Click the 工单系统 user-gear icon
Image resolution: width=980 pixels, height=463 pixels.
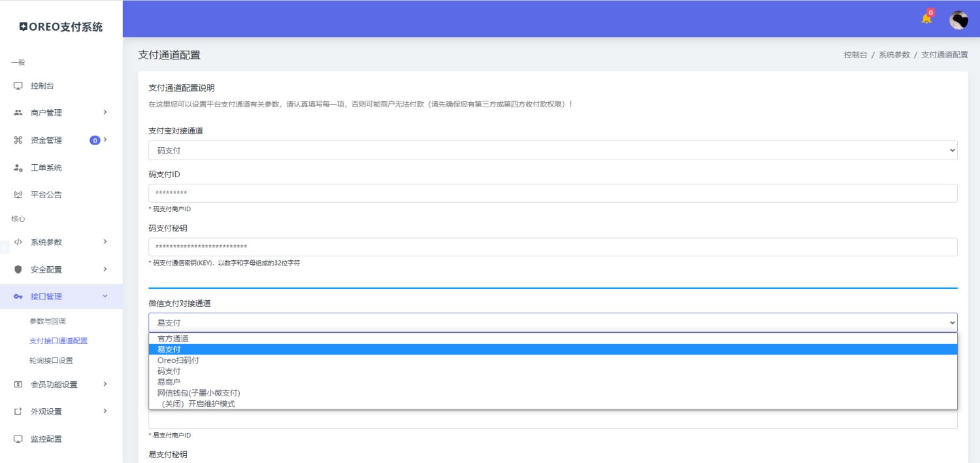click(18, 167)
